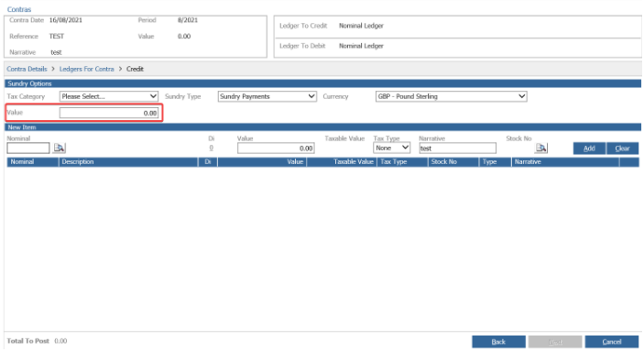Focus the New Item Value field
Image resolution: width=644 pixels, height=352 pixels.
click(276, 148)
